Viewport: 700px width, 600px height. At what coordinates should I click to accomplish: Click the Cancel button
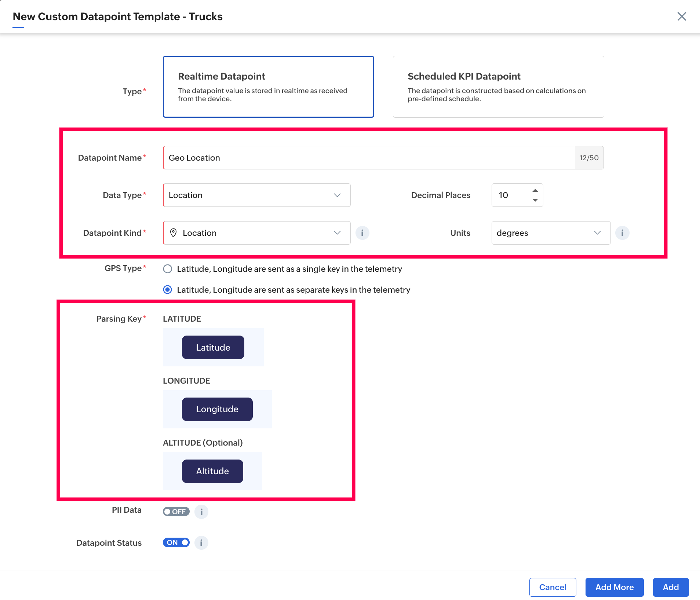pos(553,587)
